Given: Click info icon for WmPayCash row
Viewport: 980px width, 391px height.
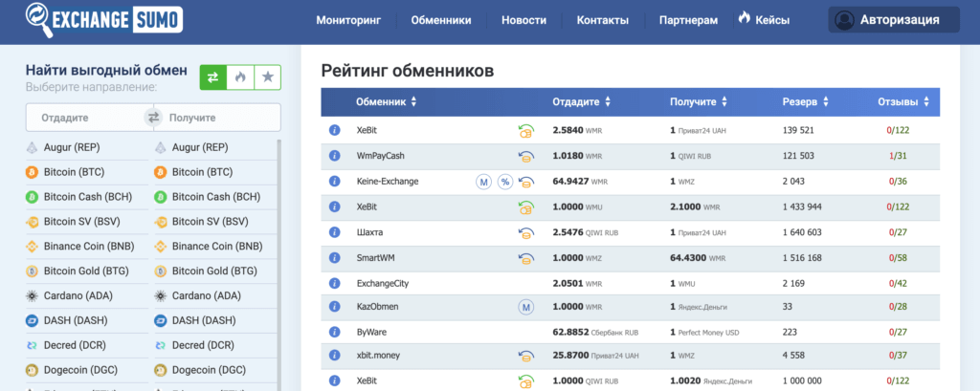Looking at the screenshot, I should coord(334,156).
